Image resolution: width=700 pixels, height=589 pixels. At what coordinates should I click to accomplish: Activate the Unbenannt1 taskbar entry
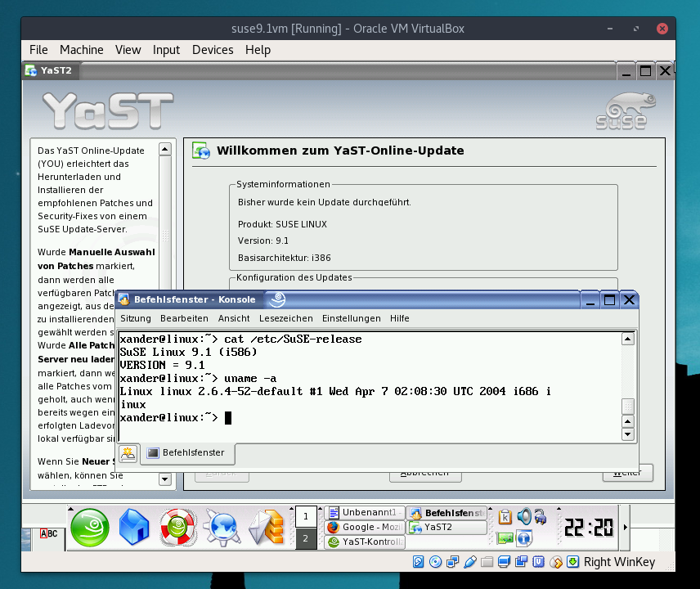(365, 513)
